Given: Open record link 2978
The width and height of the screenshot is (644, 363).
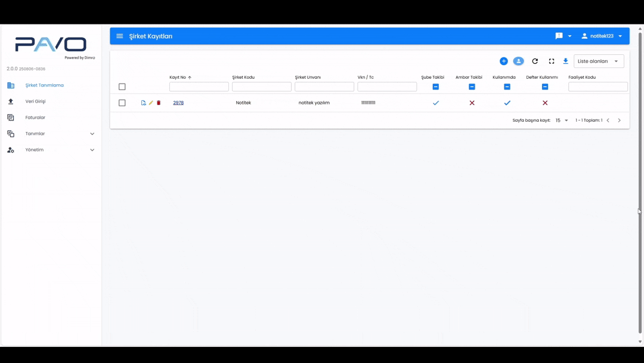Looking at the screenshot, I should [x=178, y=103].
